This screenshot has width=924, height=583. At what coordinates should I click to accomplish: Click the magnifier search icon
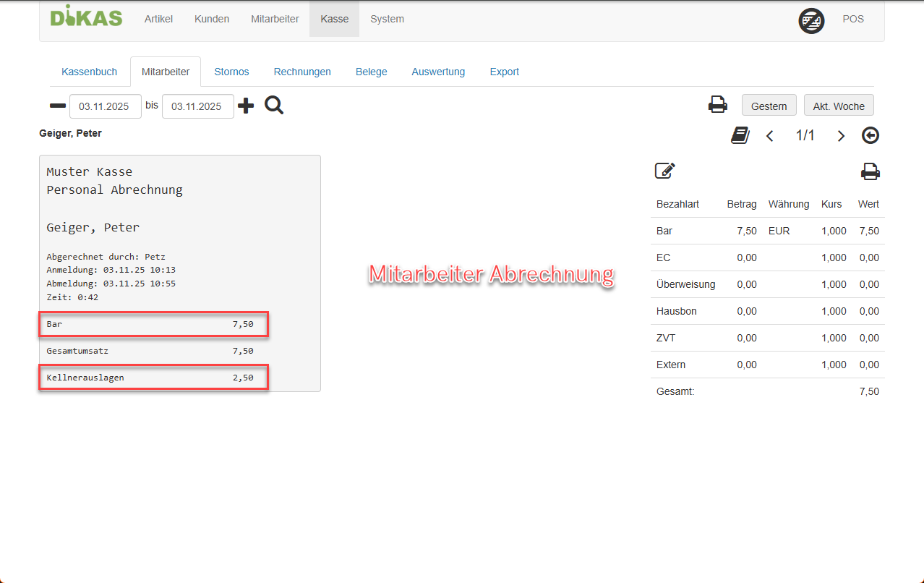pyautogui.click(x=274, y=106)
